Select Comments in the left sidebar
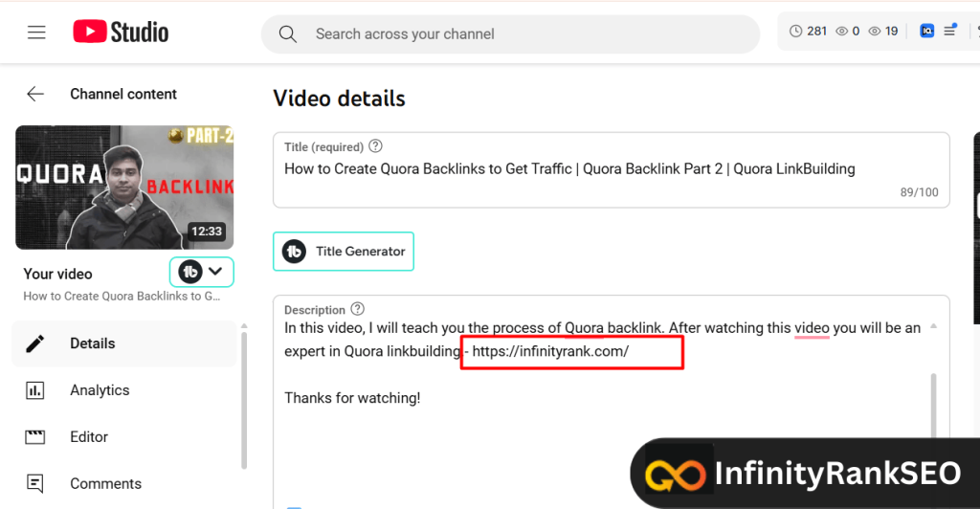Screen dimensions: 980x509 click(x=105, y=484)
